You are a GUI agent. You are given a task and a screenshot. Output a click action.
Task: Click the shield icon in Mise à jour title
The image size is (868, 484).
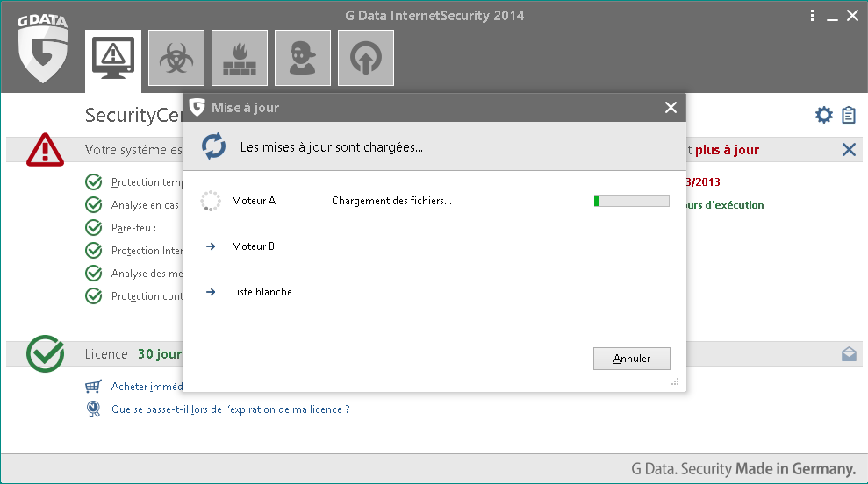197,107
